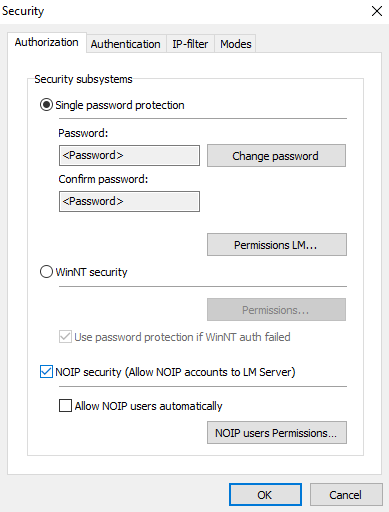The height and width of the screenshot is (512, 389).
Task: Enable Allow NOIP users automatically
Action: point(65,406)
